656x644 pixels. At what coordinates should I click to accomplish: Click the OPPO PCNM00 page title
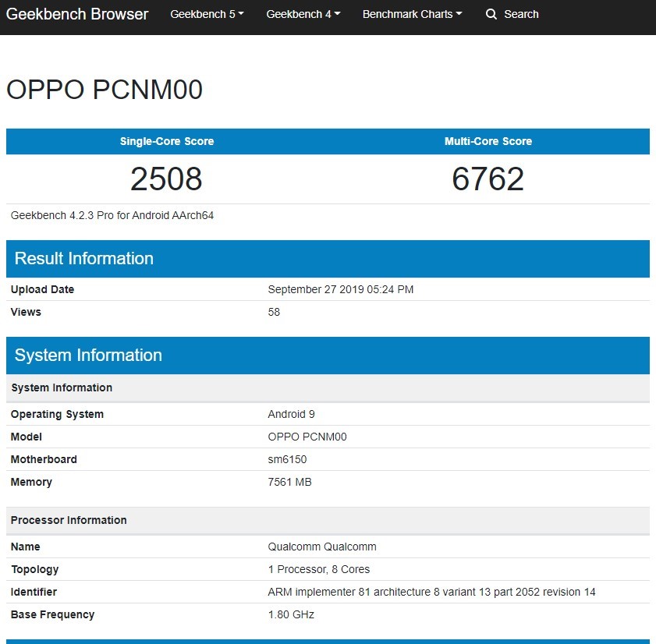coord(105,90)
